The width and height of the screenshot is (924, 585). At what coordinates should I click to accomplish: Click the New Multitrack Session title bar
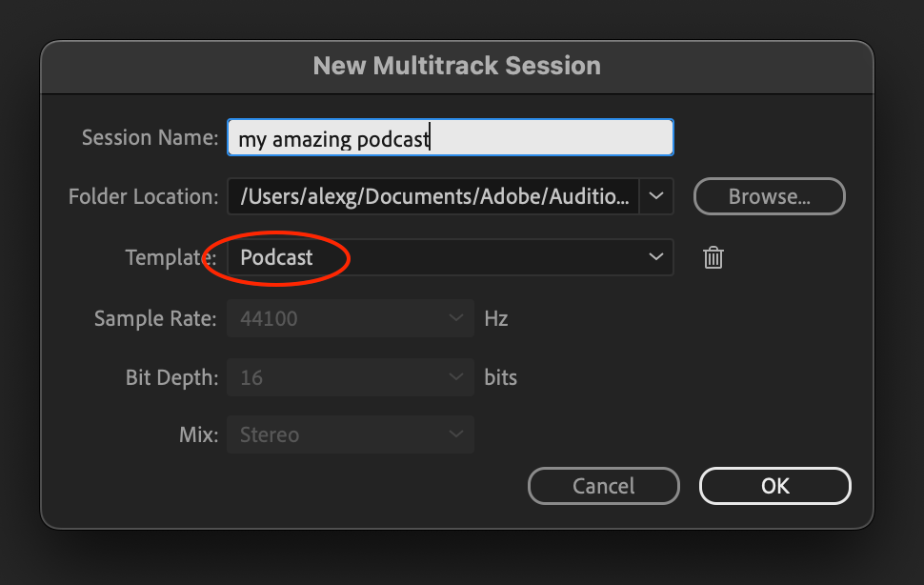456,66
